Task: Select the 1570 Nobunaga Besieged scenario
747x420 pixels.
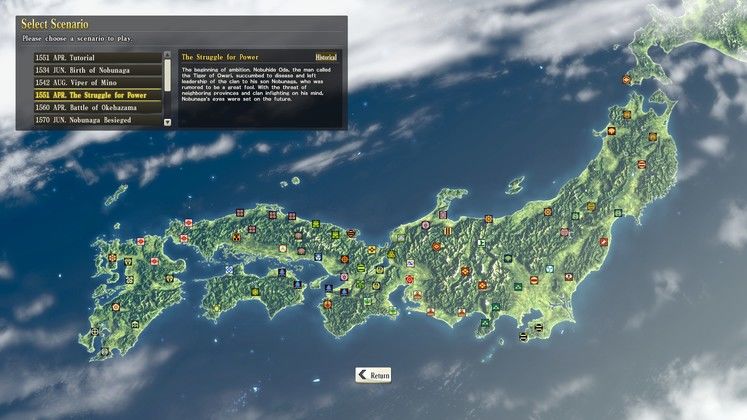Action: pyautogui.click(x=97, y=120)
